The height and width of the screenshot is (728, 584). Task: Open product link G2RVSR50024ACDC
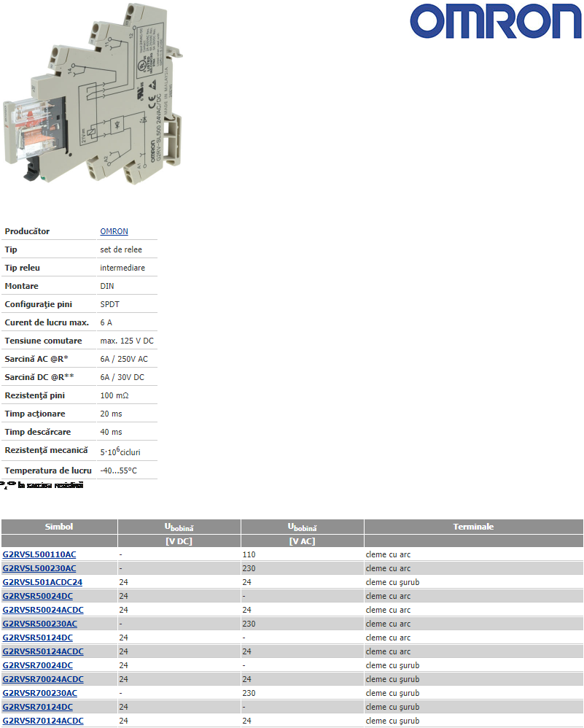coord(43,610)
